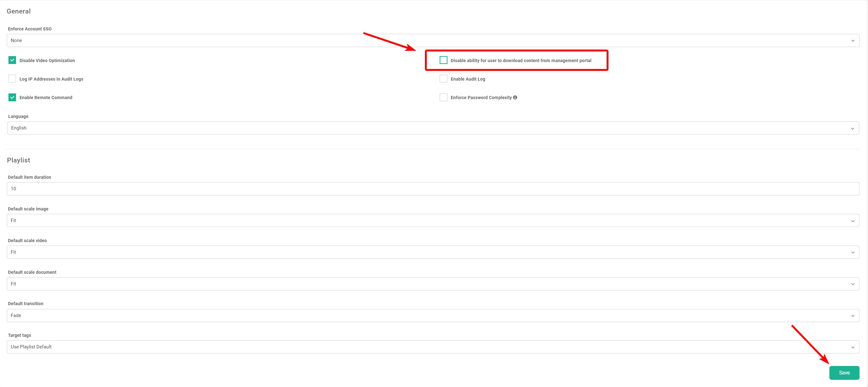The image size is (868, 387).
Task: Click the info icon beside Enforce Password Complexity
Action: [x=515, y=97]
